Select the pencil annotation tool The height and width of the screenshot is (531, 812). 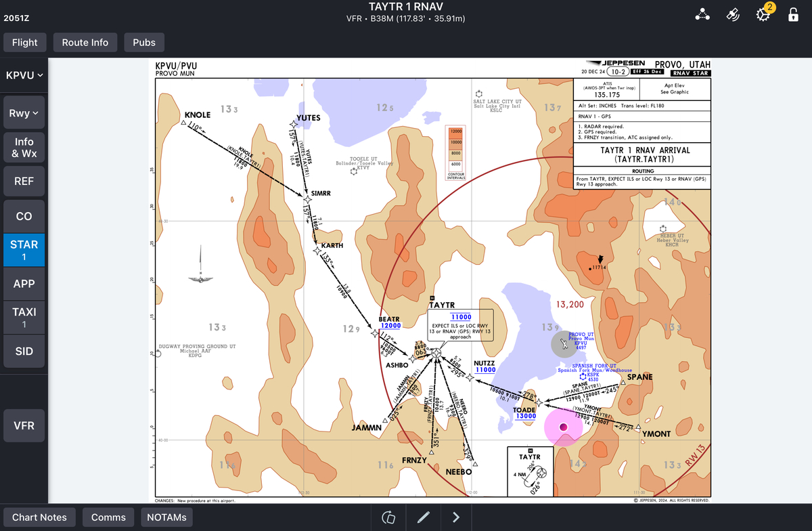tap(424, 517)
